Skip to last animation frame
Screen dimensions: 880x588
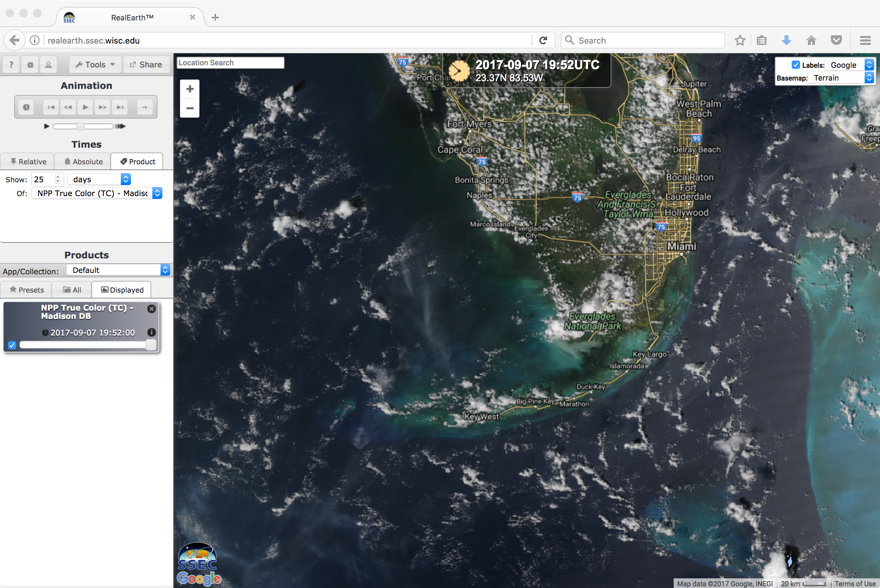pyautogui.click(x=120, y=107)
